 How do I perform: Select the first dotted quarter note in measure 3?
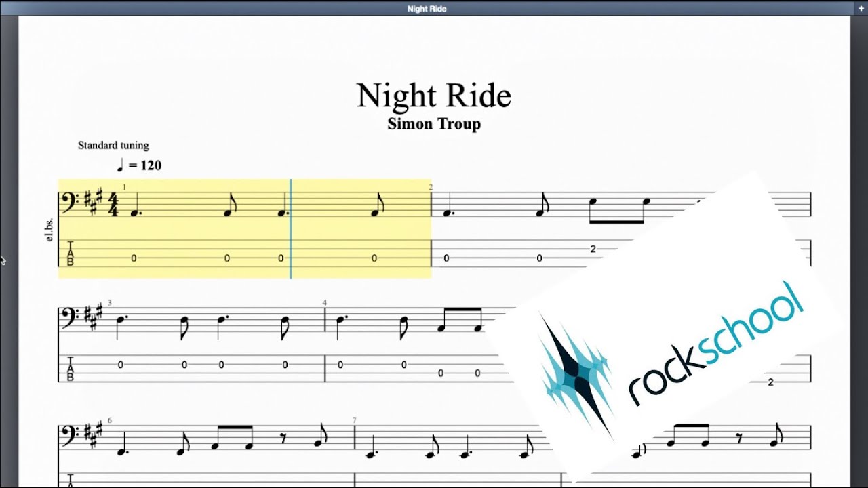pyautogui.click(x=122, y=326)
